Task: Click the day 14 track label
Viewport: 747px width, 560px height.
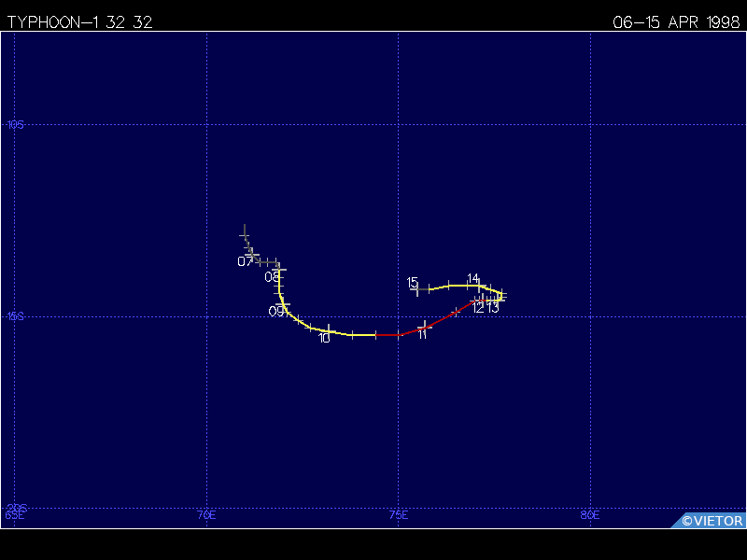Action: (472, 278)
